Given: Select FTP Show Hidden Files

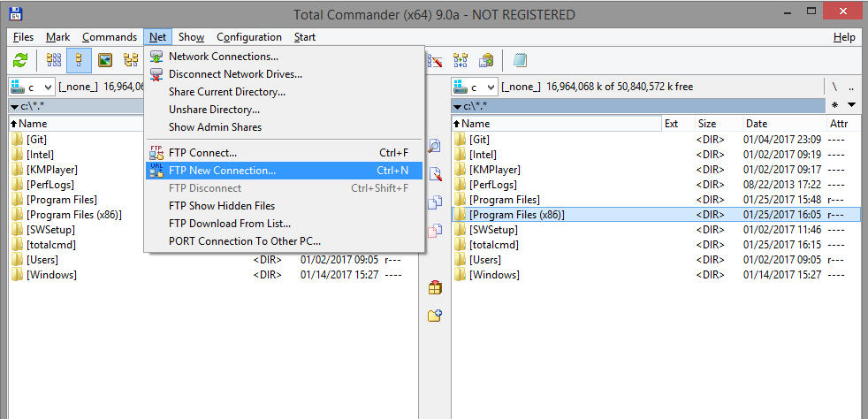Looking at the screenshot, I should click(284, 206).
